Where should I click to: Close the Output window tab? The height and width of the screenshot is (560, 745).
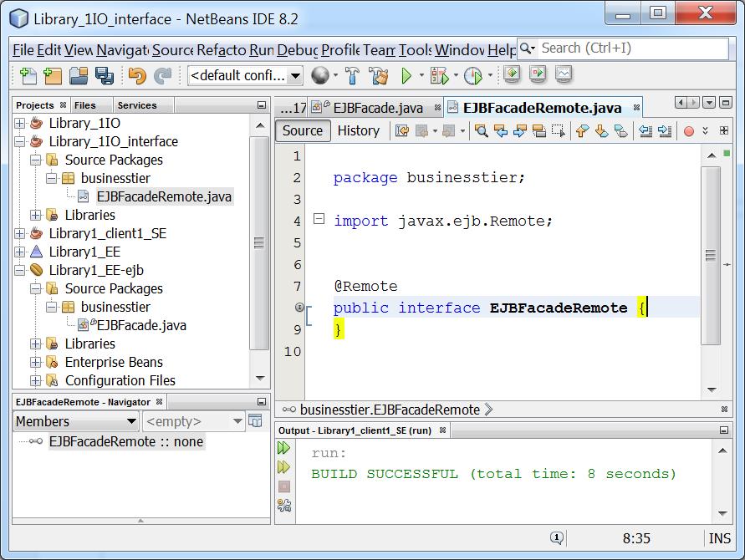coord(442,430)
